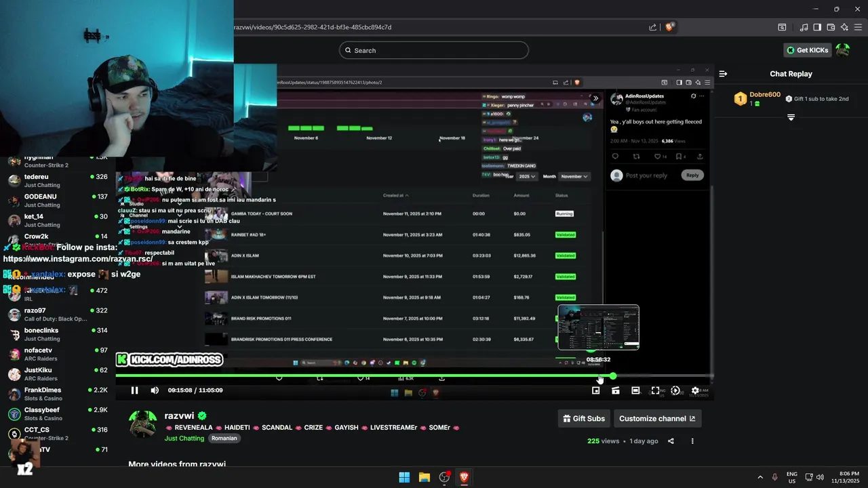
Task: Click the browser address bar URL
Action: 313,27
